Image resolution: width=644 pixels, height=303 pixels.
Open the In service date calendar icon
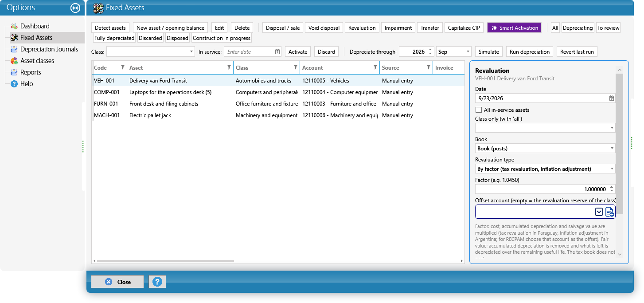point(277,52)
